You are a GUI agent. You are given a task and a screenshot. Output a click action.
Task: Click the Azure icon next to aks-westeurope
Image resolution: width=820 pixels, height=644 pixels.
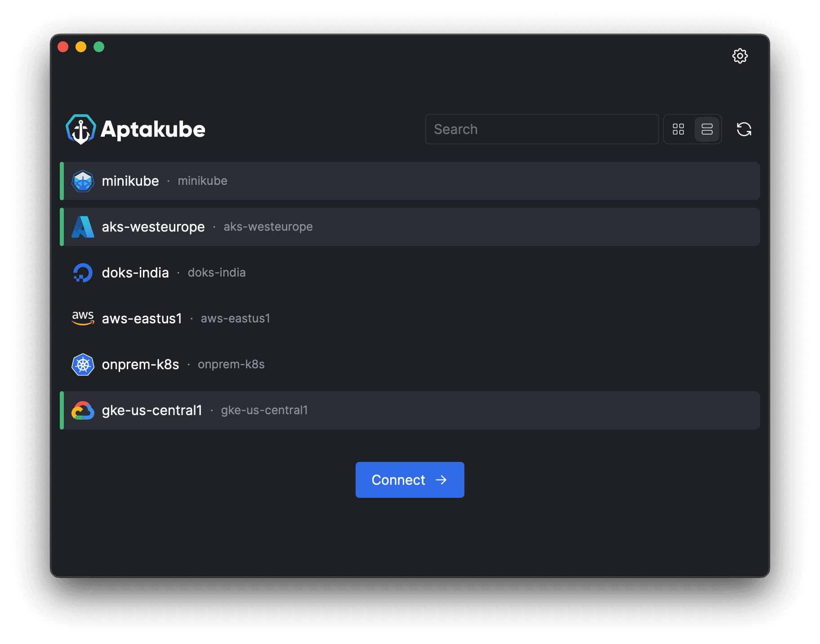coord(83,227)
